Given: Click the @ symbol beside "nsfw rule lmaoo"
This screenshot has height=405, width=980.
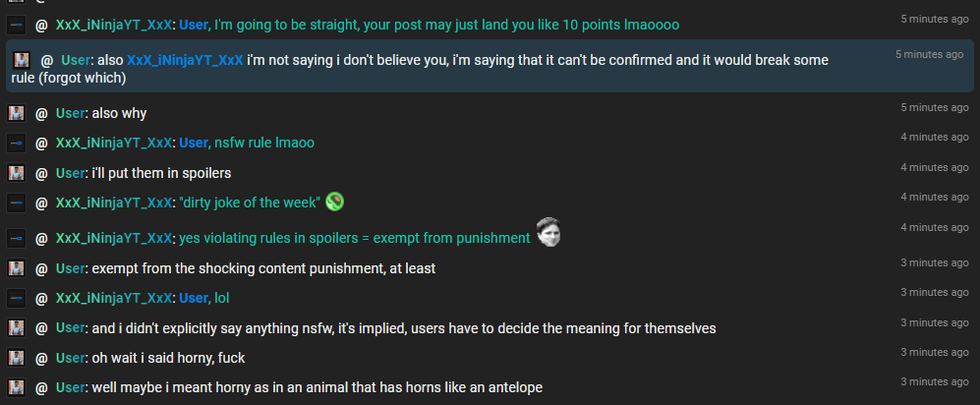Looking at the screenshot, I should click(x=42, y=144).
